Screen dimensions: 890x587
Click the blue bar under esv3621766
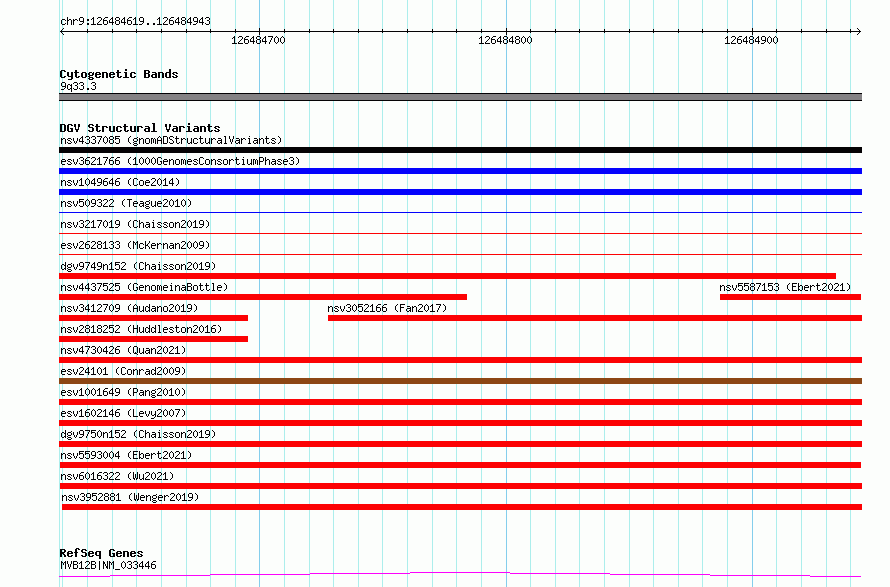click(x=460, y=171)
